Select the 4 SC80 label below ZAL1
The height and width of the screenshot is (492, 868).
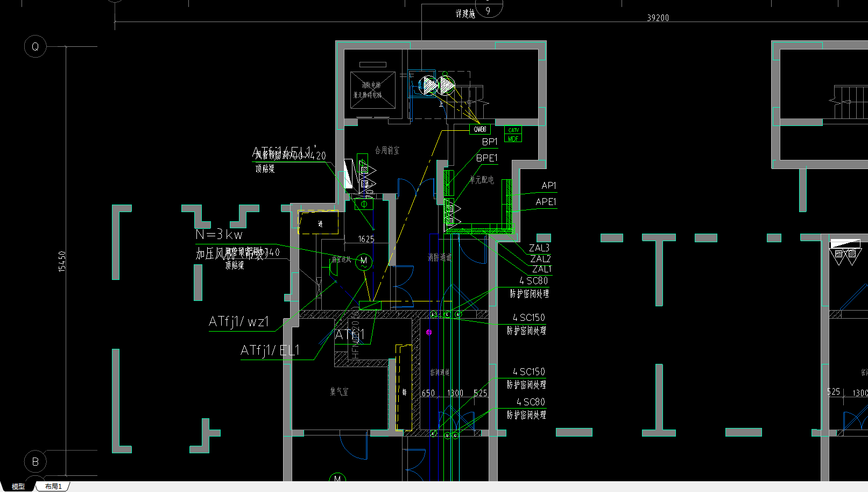click(x=533, y=280)
